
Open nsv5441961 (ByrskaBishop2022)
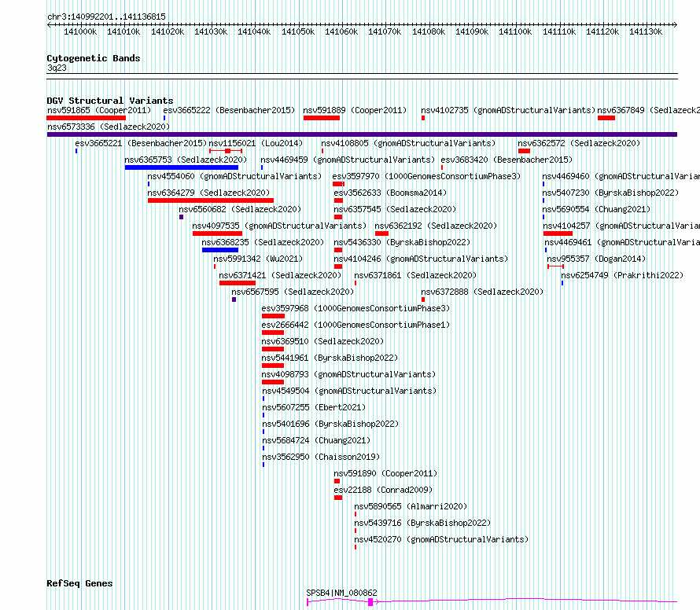pos(330,358)
